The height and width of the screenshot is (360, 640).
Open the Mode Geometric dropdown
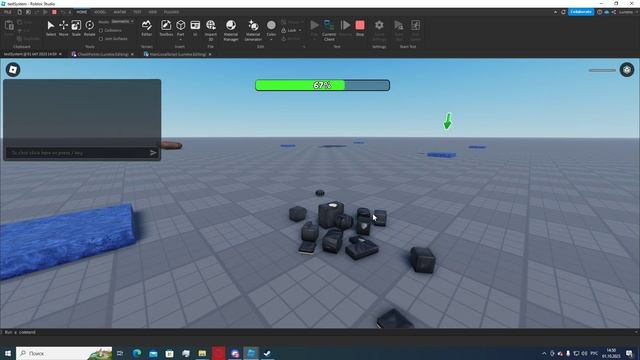point(122,21)
